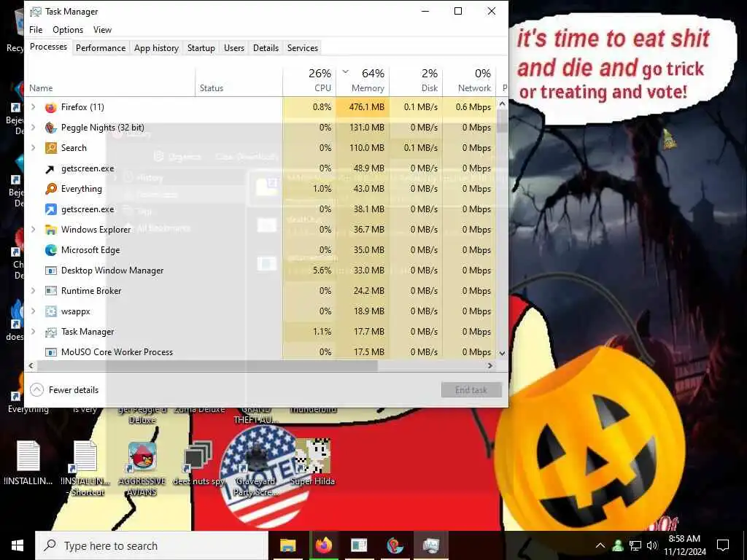
Task: Open the notification center icon
Action: click(723, 545)
